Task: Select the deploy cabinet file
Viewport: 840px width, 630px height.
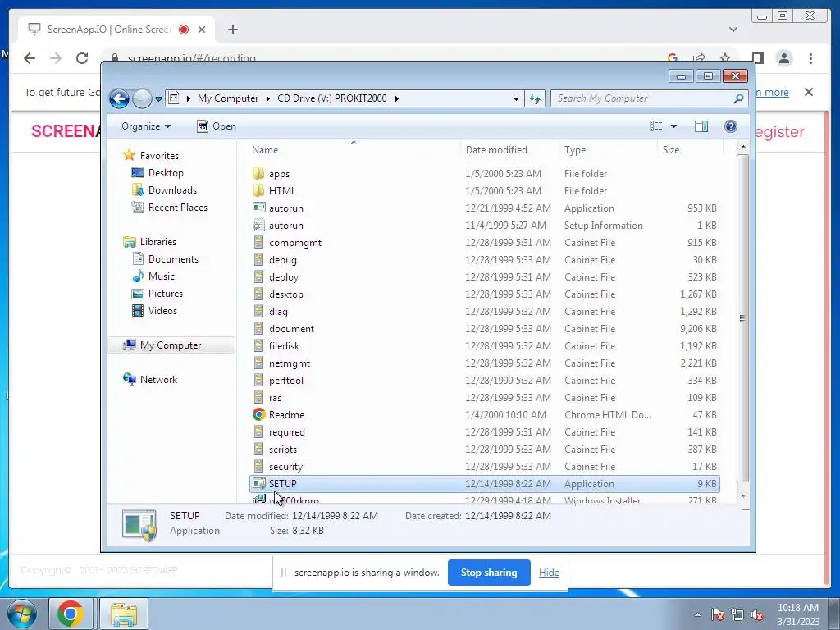Action: (484, 277)
